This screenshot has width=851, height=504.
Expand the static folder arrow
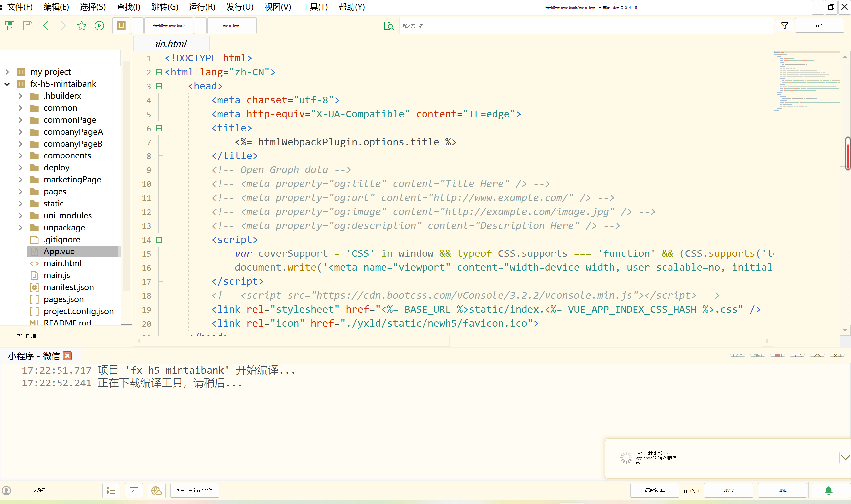[20, 203]
